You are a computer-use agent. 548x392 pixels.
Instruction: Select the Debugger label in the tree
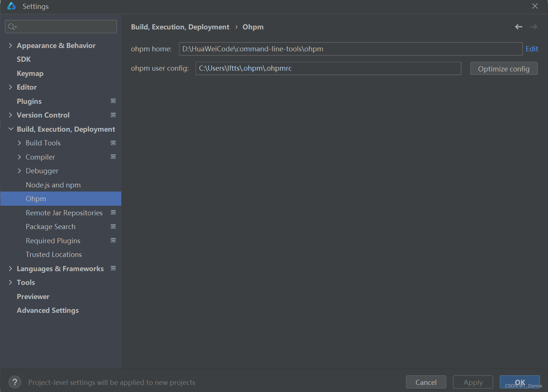pyautogui.click(x=42, y=171)
